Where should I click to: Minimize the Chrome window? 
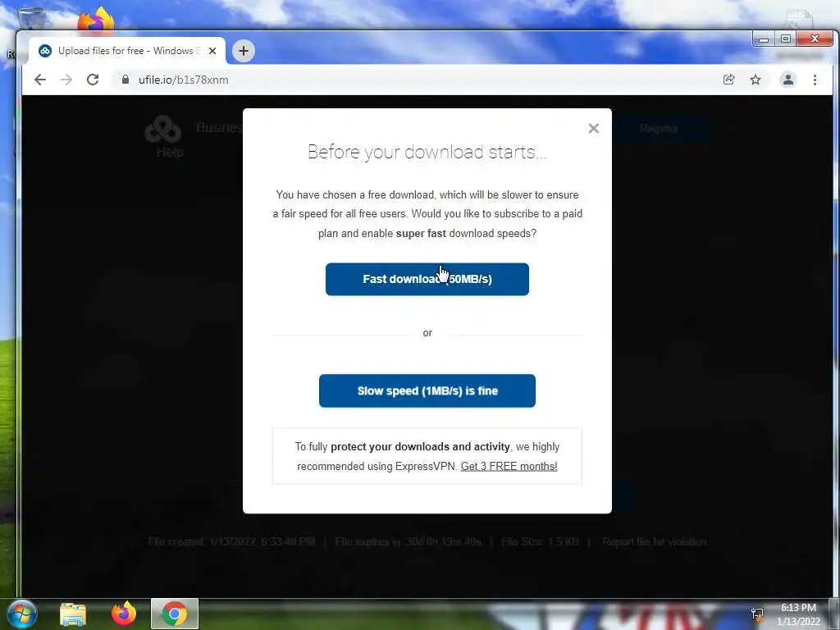(764, 39)
